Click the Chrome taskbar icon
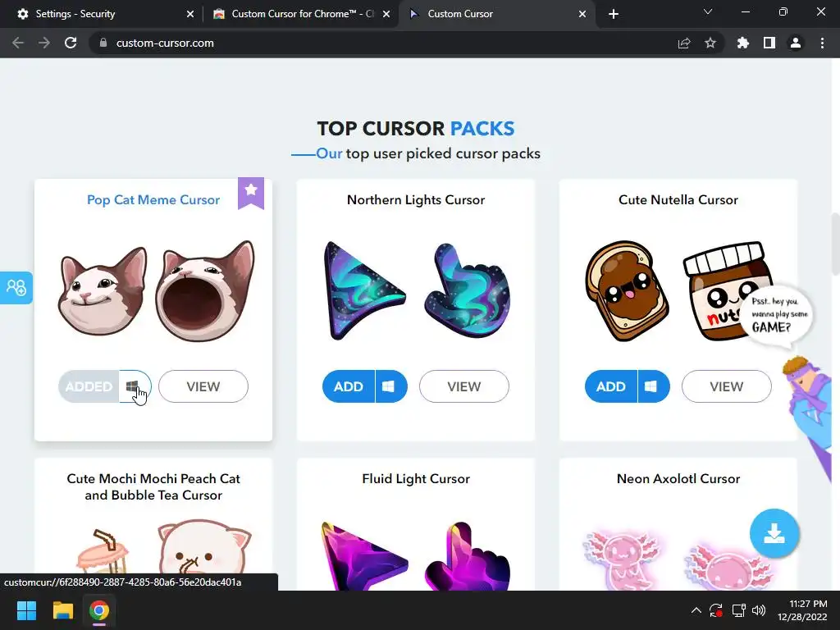Viewport: 840px width, 630px height. coord(99,610)
